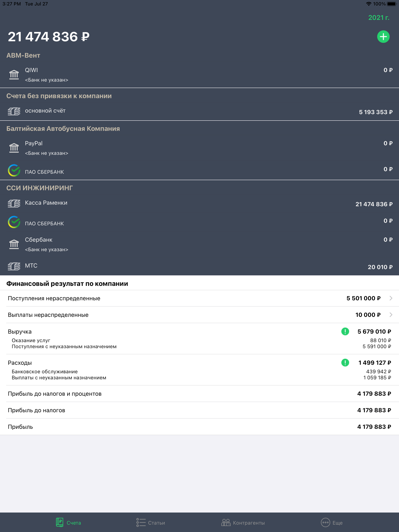Tap the final Прибыль row
The height and width of the screenshot is (532, 399).
(199, 427)
